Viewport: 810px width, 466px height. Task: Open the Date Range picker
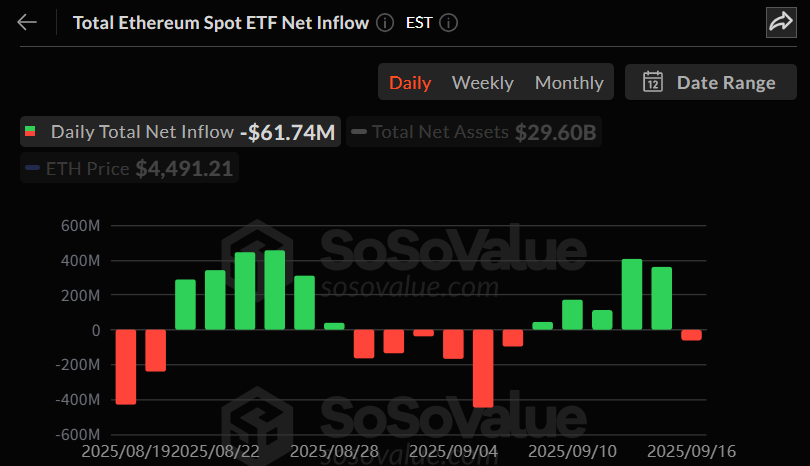[711, 82]
